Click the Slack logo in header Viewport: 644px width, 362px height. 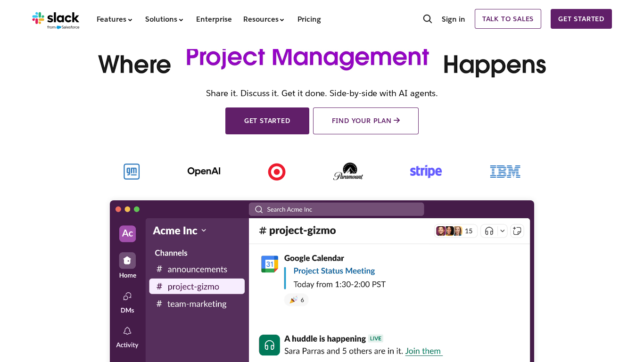click(x=39, y=18)
